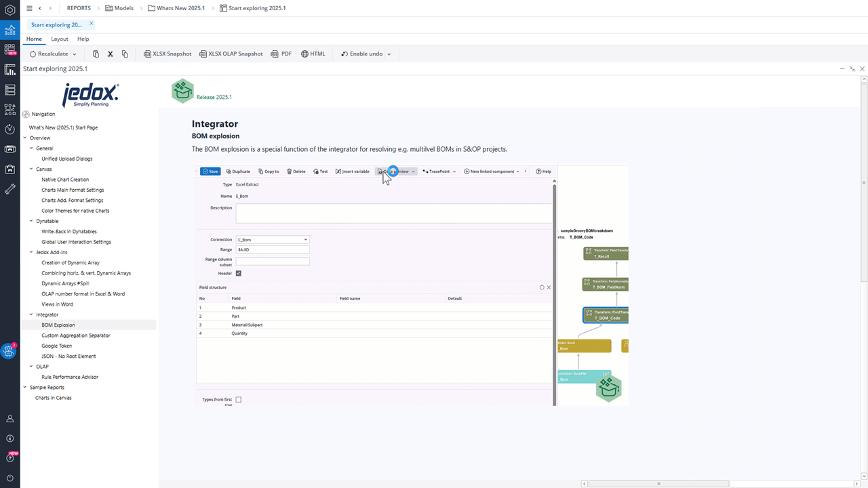The width and height of the screenshot is (868, 488).
Task: Export an XLSX Snapshot
Action: point(167,54)
